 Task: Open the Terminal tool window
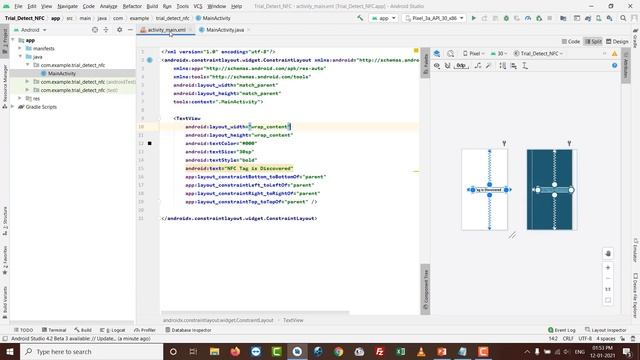coord(54,330)
